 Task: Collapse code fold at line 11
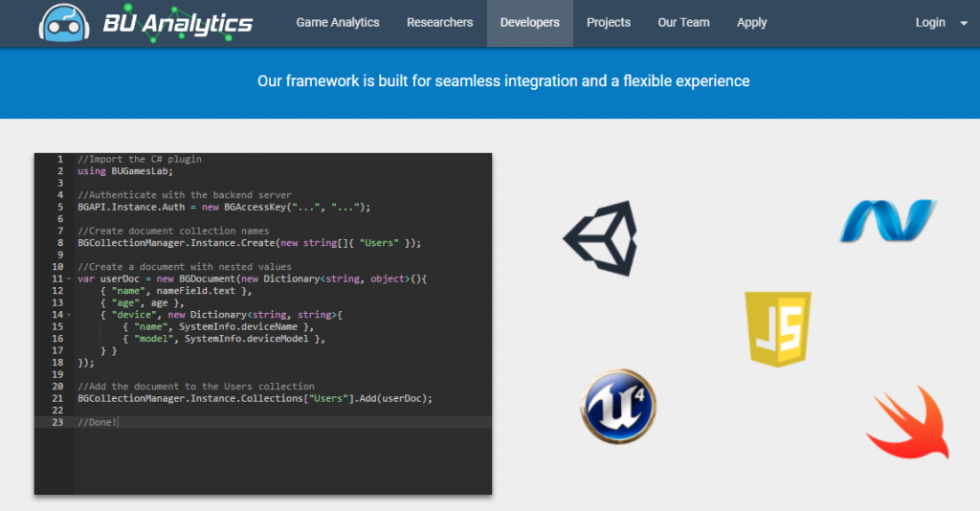69,279
